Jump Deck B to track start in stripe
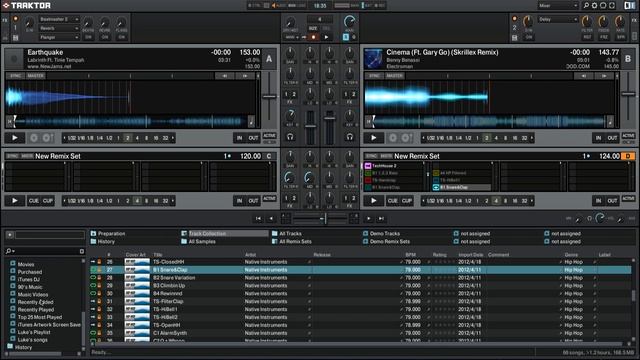 [x=369, y=121]
